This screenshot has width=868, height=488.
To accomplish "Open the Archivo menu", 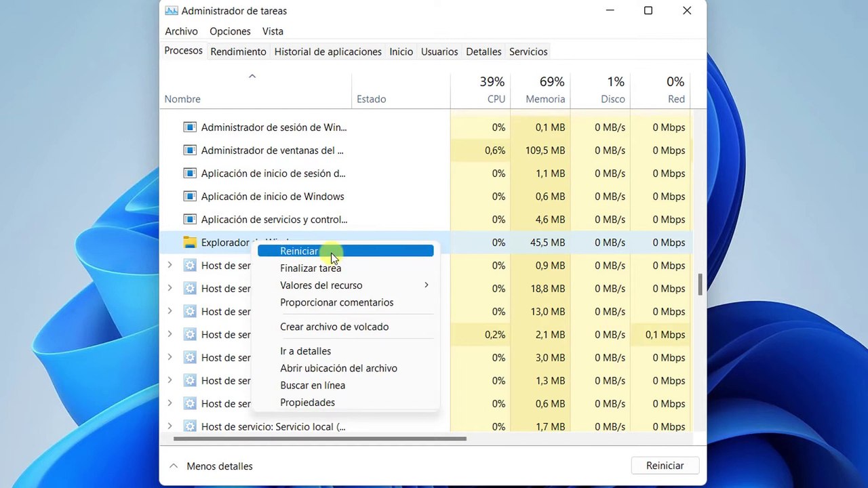I will tap(181, 31).
